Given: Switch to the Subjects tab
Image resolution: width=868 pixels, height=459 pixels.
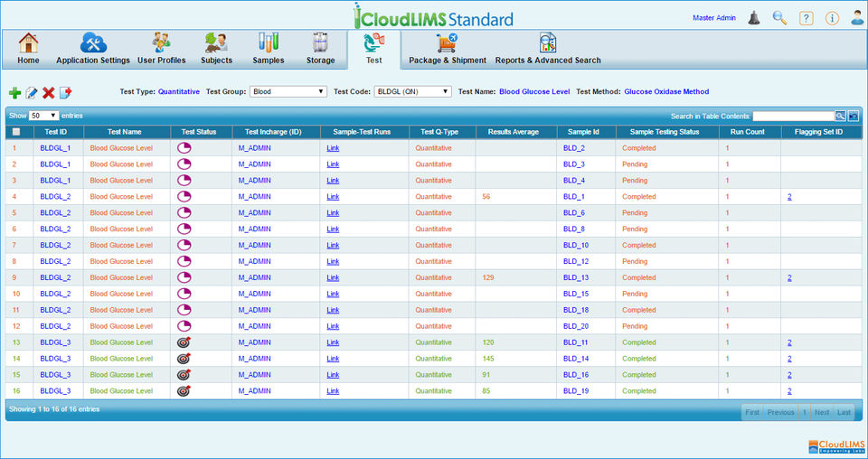Looking at the screenshot, I should [216, 49].
